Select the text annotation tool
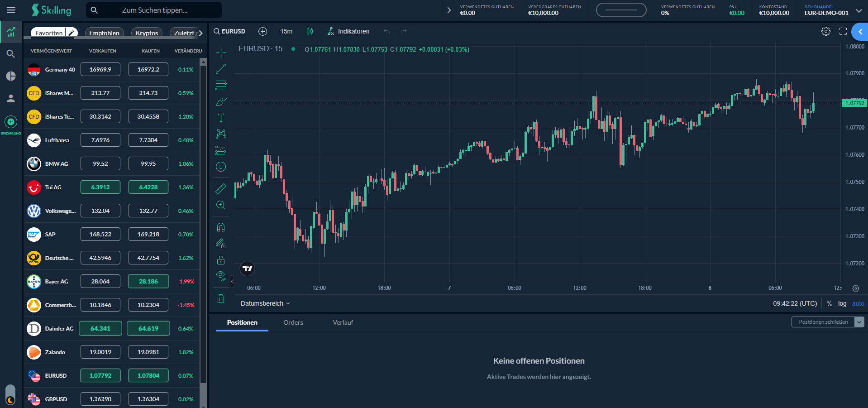Viewport: 868px width, 408px height. pyautogui.click(x=221, y=118)
